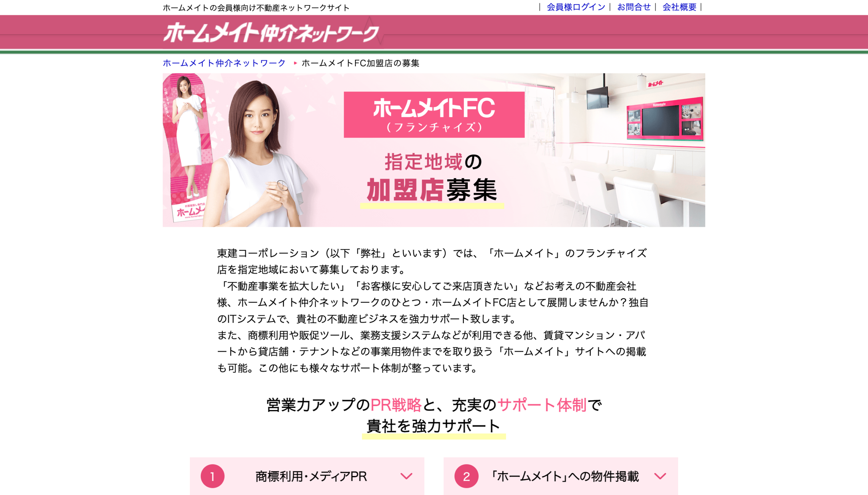This screenshot has height=495, width=868.
Task: Click the number 1 circle badge
Action: [x=213, y=476]
